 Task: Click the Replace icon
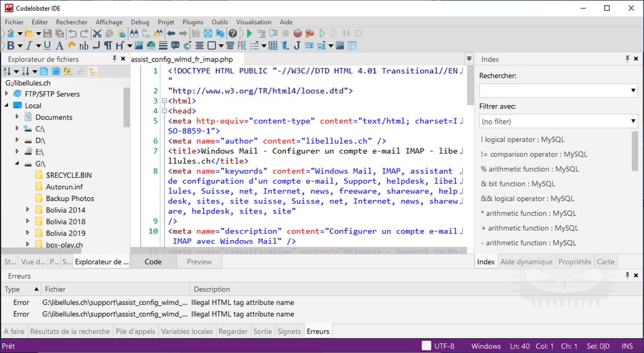coord(146,34)
